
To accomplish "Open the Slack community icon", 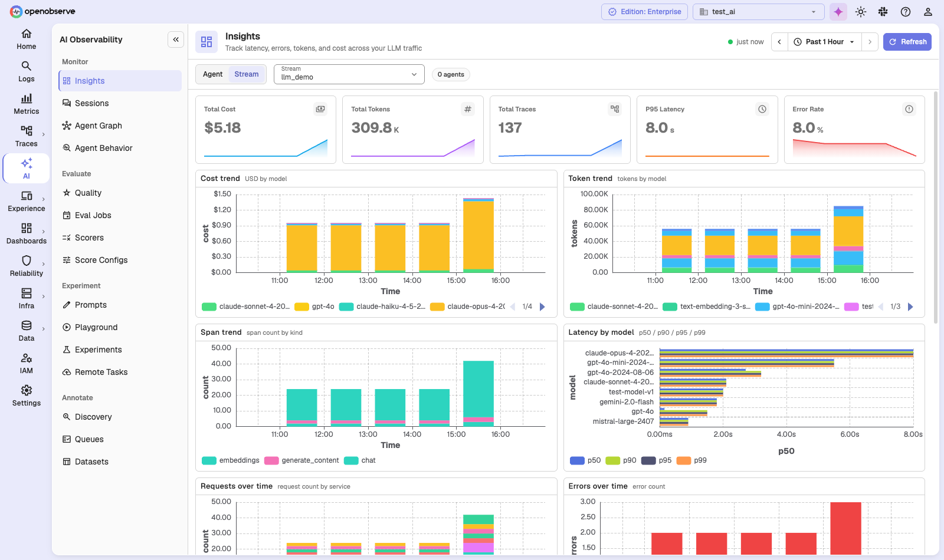I will coord(883,12).
